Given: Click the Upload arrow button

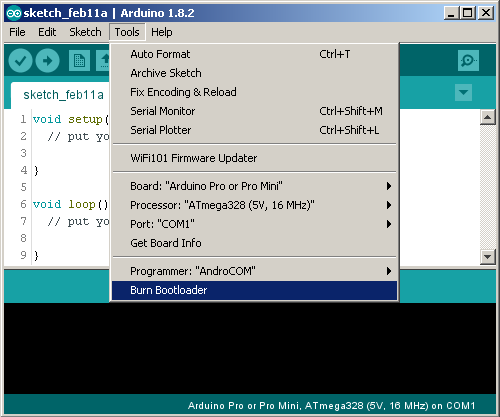Looking at the screenshot, I should [x=47, y=60].
